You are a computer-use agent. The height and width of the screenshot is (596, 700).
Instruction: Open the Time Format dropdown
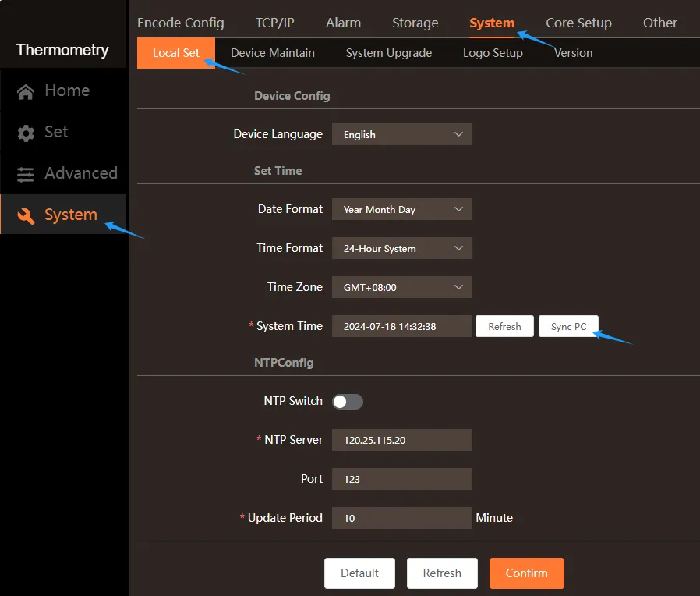(x=401, y=248)
